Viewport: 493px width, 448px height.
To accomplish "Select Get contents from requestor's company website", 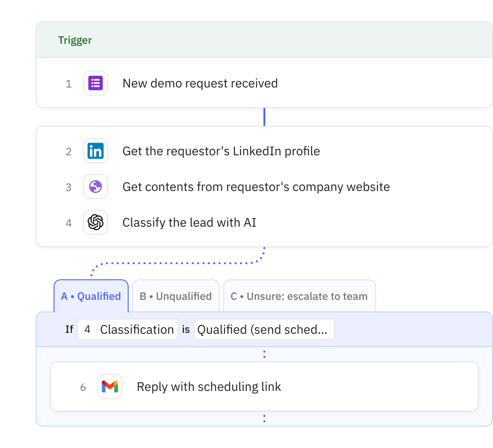I will point(256,187).
